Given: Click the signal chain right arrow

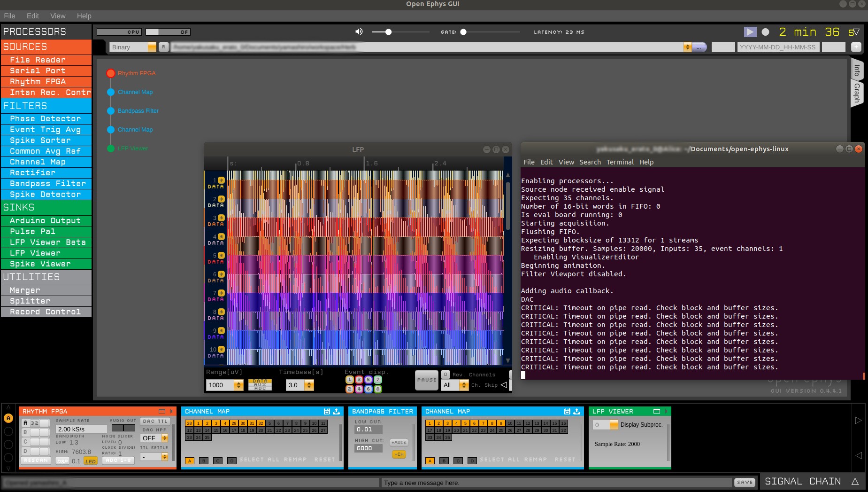Looking at the screenshot, I should tap(858, 421).
